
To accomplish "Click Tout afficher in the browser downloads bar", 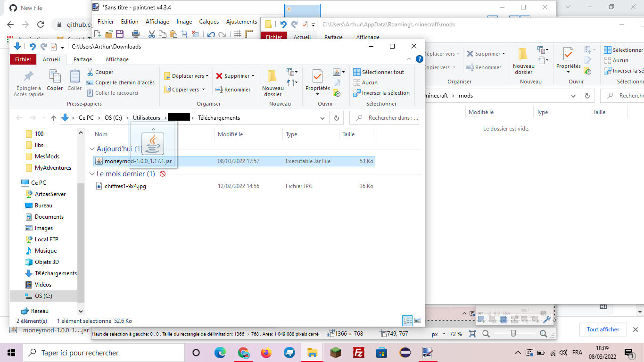I will pos(603,329).
